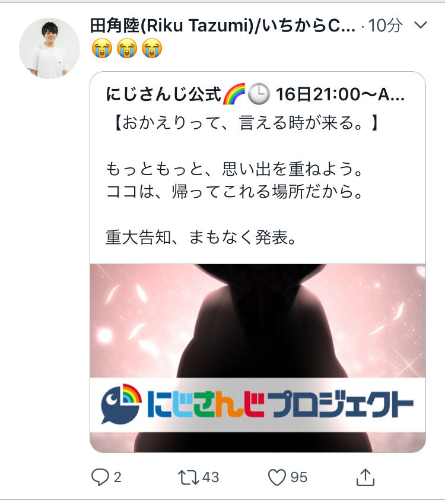
Task: Click the retweet count 43
Action: coord(211,477)
